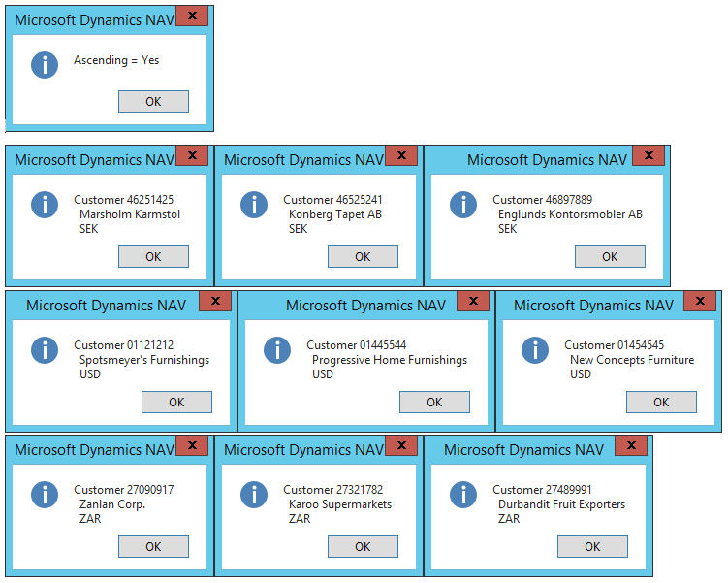This screenshot has height=583, width=728.
Task: Click info icon beside Customer 01454545
Action: tap(535, 350)
